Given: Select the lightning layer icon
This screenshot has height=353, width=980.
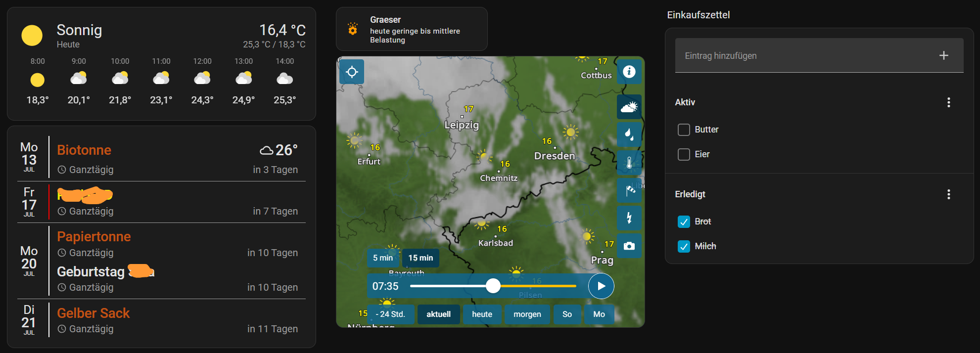Looking at the screenshot, I should coord(629,218).
